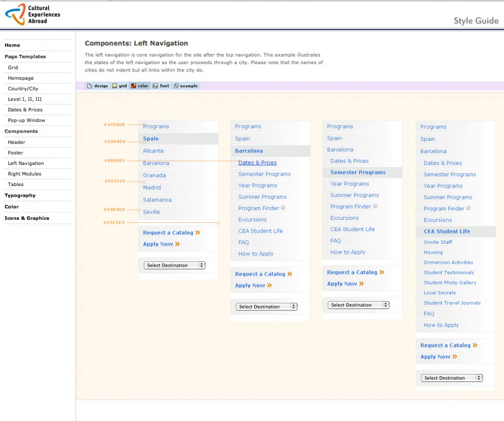This screenshot has width=504, height=421.
Task: Open Select Destination dropdown in the Onsite Staff menu
Action: 452,378
